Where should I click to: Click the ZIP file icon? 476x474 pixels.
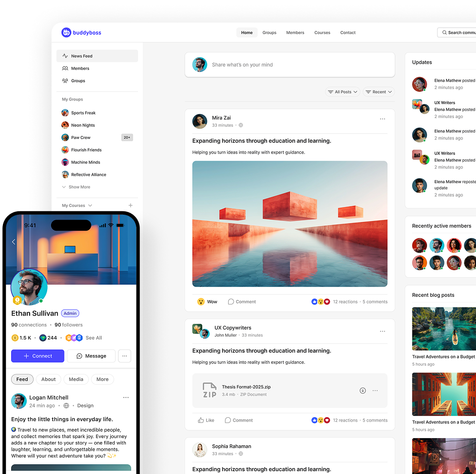tap(209, 390)
